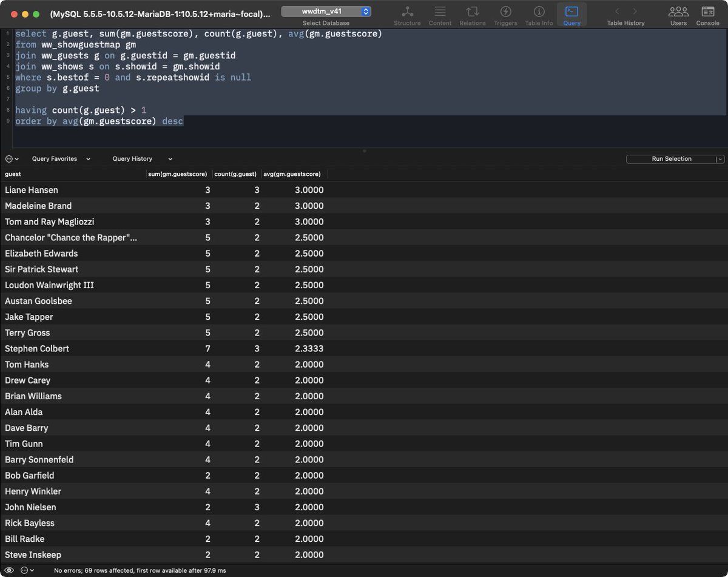Open Query Favorites dropdown
Viewport: 728px width, 577px height.
61,159
